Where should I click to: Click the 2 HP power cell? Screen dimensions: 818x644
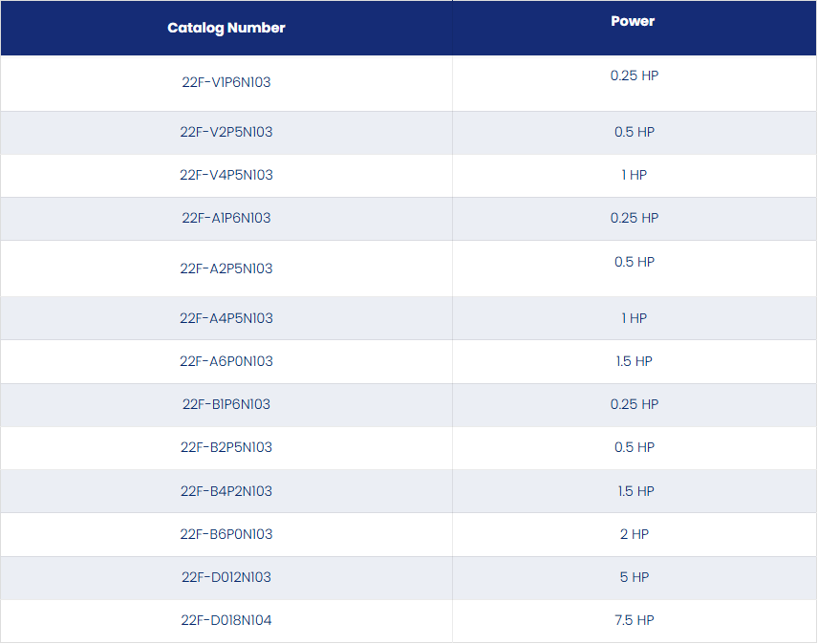pyautogui.click(x=635, y=534)
